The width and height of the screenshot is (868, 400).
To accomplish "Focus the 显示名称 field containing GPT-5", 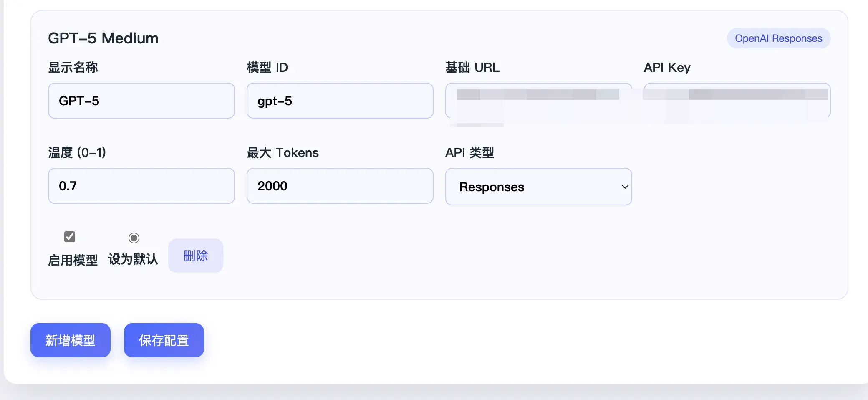I will (x=141, y=101).
